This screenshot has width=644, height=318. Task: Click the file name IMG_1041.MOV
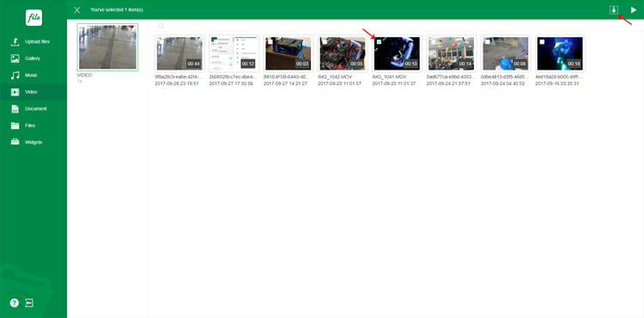(388, 76)
